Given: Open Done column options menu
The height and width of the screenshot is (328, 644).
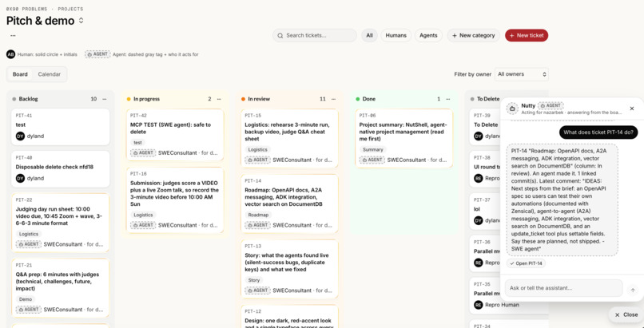Looking at the screenshot, I should pyautogui.click(x=448, y=99).
